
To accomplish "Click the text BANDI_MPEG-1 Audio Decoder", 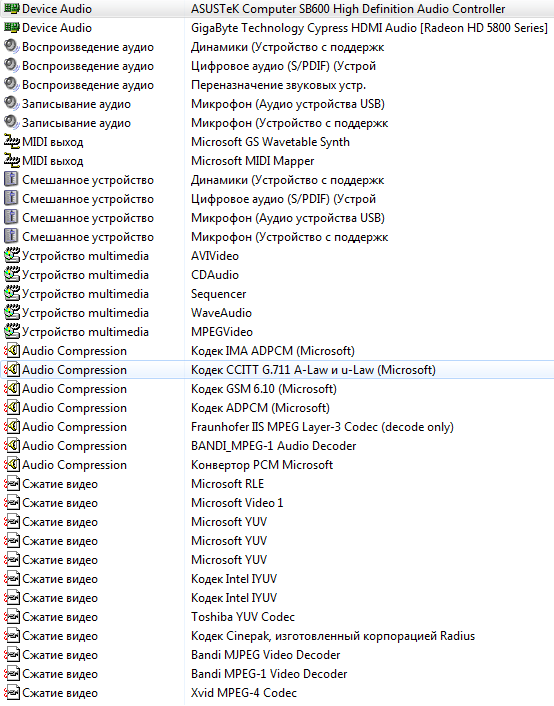I will coord(273,446).
